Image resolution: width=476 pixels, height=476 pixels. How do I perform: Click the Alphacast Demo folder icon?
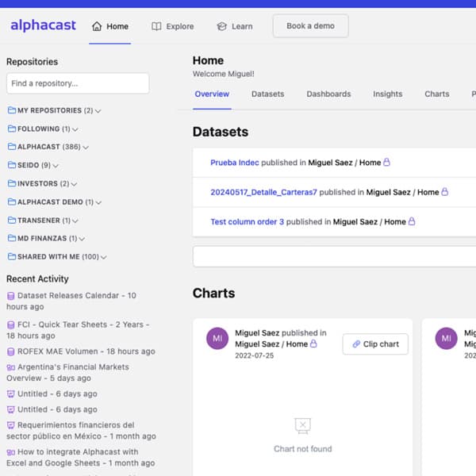(x=12, y=202)
